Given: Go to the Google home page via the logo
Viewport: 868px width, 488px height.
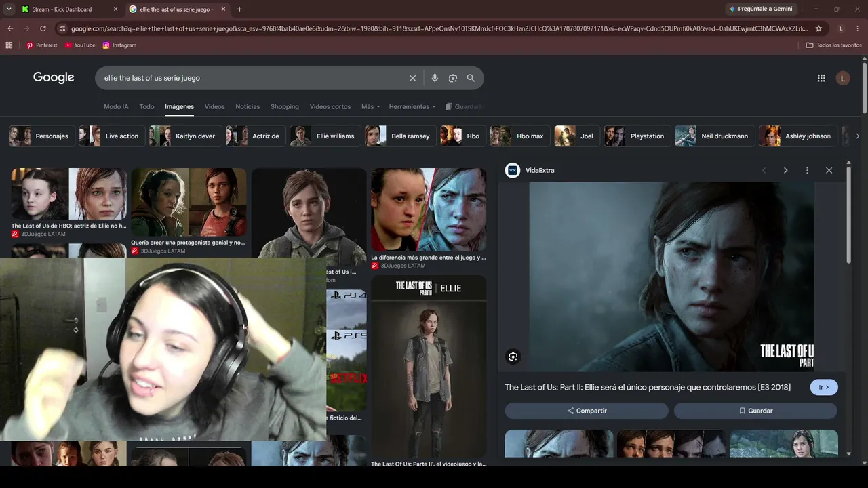Looking at the screenshot, I should pyautogui.click(x=54, y=77).
